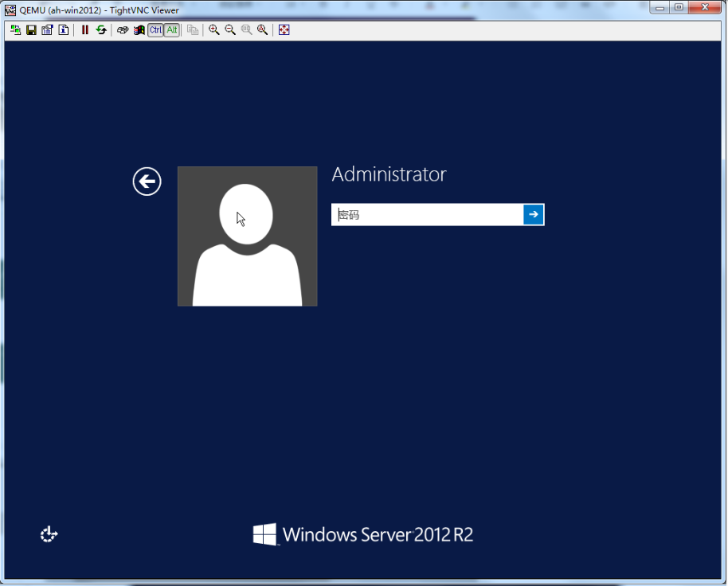Toggle the Alt key state button
This screenshot has width=728, height=586.
click(x=171, y=30)
